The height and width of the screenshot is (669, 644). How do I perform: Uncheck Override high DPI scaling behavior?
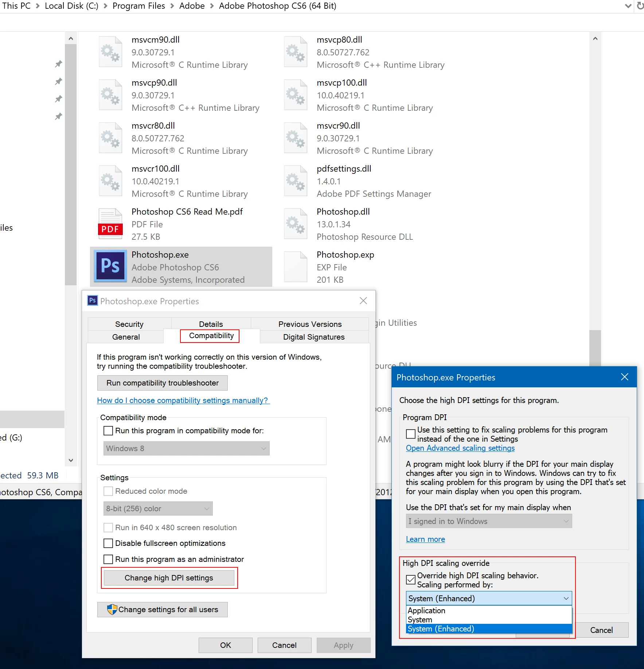411,580
